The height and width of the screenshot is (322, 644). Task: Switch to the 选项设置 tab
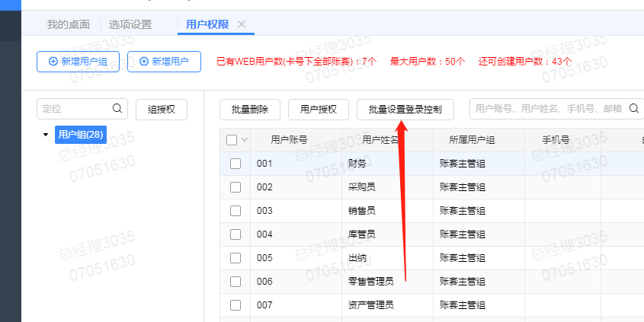130,24
